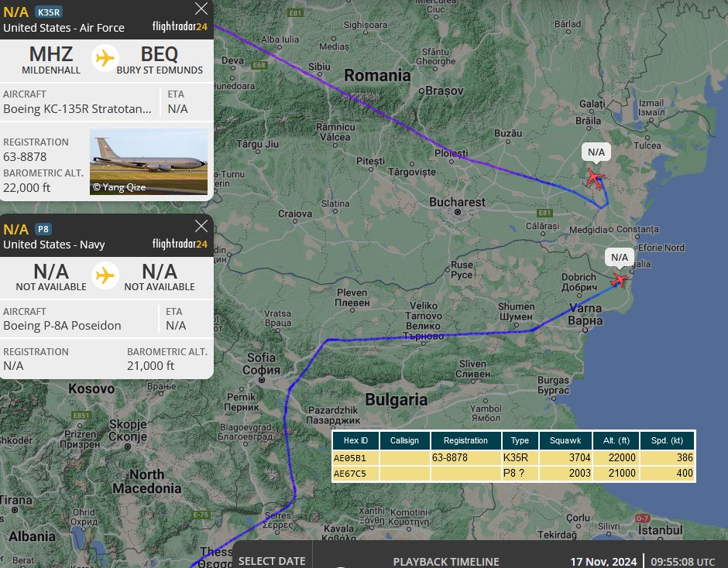Click the E68 road shield near Deva
Screen dimensions: 728x568
click(259, 65)
